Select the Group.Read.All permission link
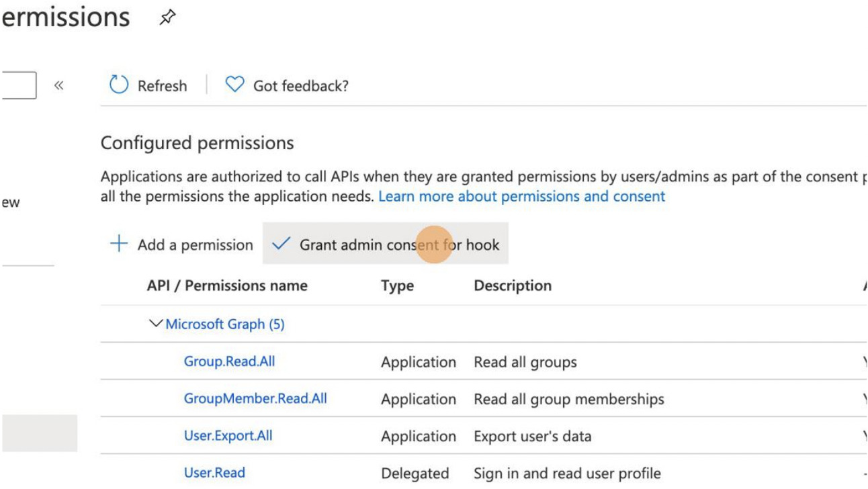Screen dimensions: 868x489 click(228, 361)
